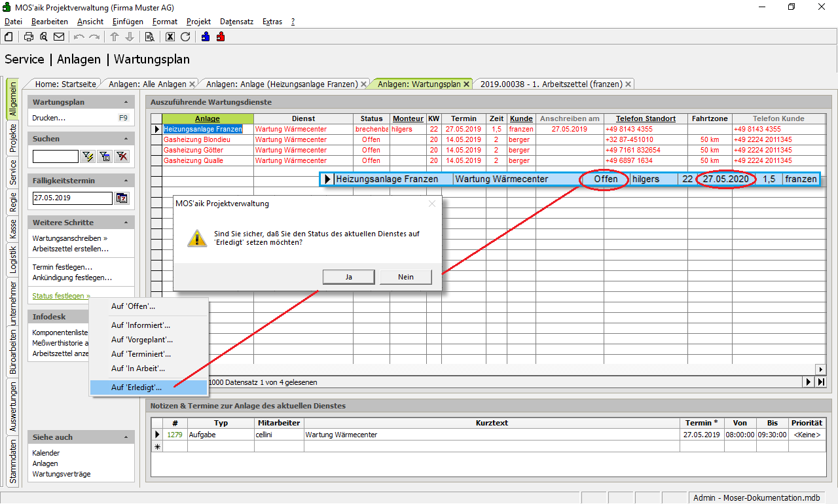The image size is (838, 504).
Task: Open the calendar picker beside Fälligkeitstermin date
Action: coord(122,198)
